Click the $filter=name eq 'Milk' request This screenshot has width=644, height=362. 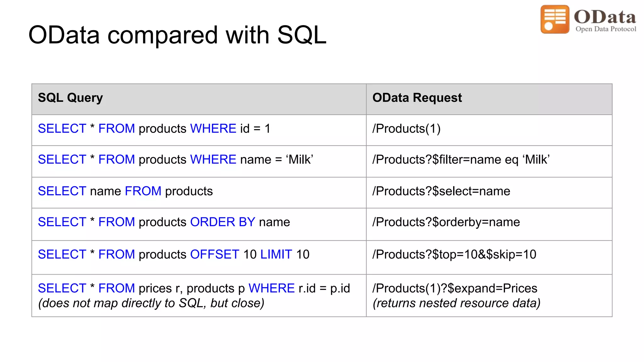[x=461, y=160]
